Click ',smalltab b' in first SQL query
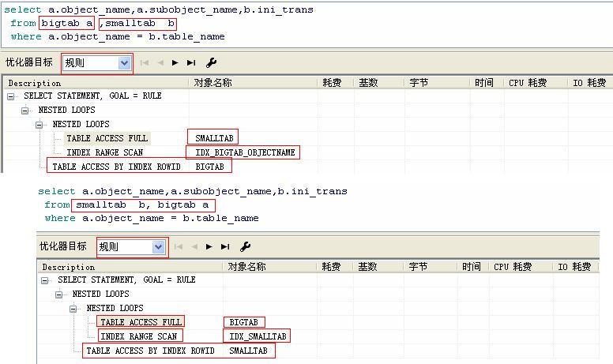The image size is (613, 364). pyautogui.click(x=137, y=24)
